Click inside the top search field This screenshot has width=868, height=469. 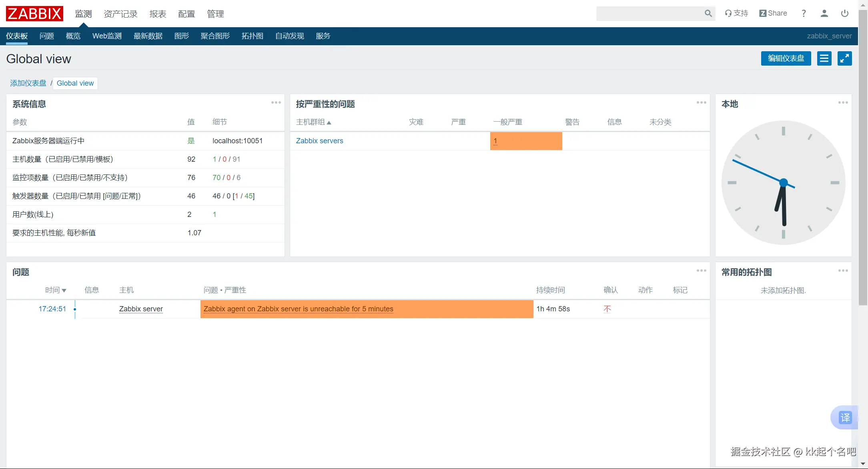click(649, 14)
